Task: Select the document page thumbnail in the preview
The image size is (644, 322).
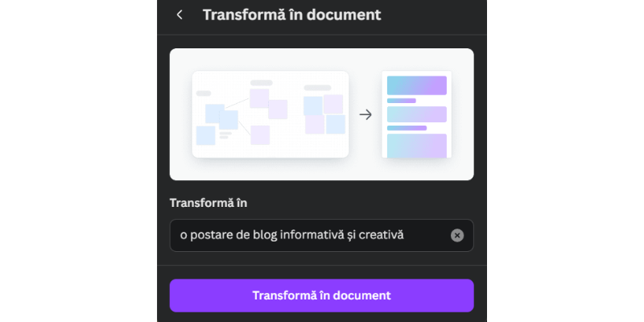Action: pyautogui.click(x=416, y=114)
